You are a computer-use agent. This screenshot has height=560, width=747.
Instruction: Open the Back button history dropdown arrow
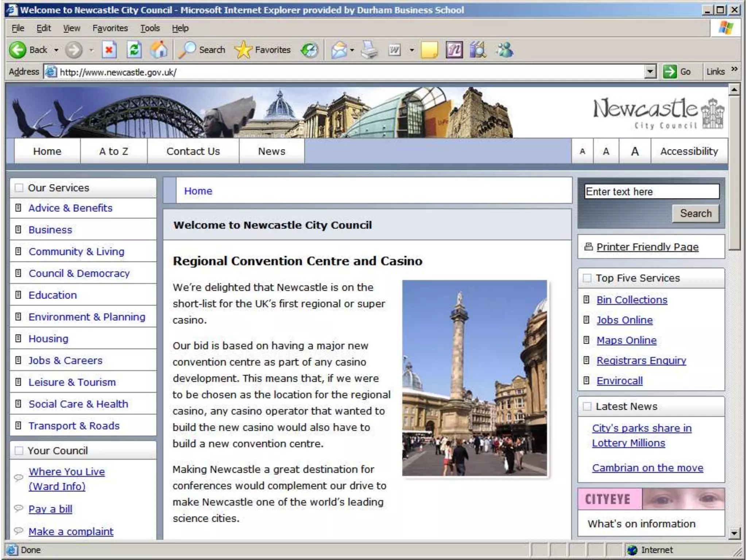click(56, 50)
